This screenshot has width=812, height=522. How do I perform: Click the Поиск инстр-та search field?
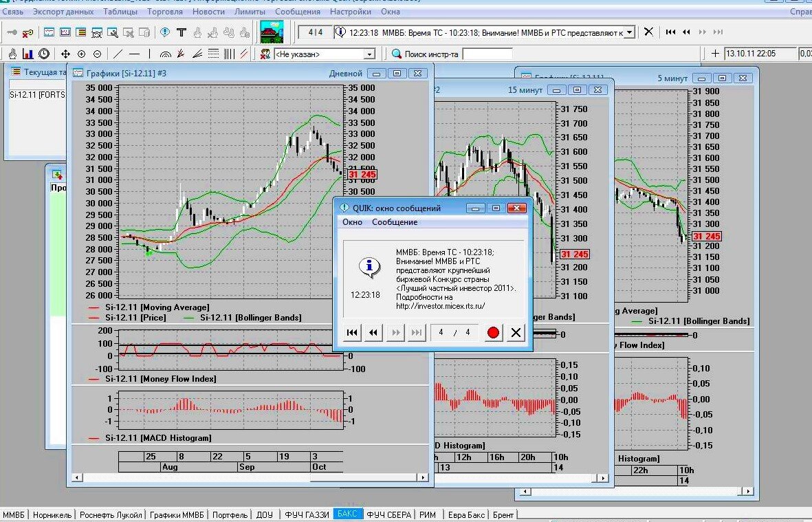click(487, 54)
